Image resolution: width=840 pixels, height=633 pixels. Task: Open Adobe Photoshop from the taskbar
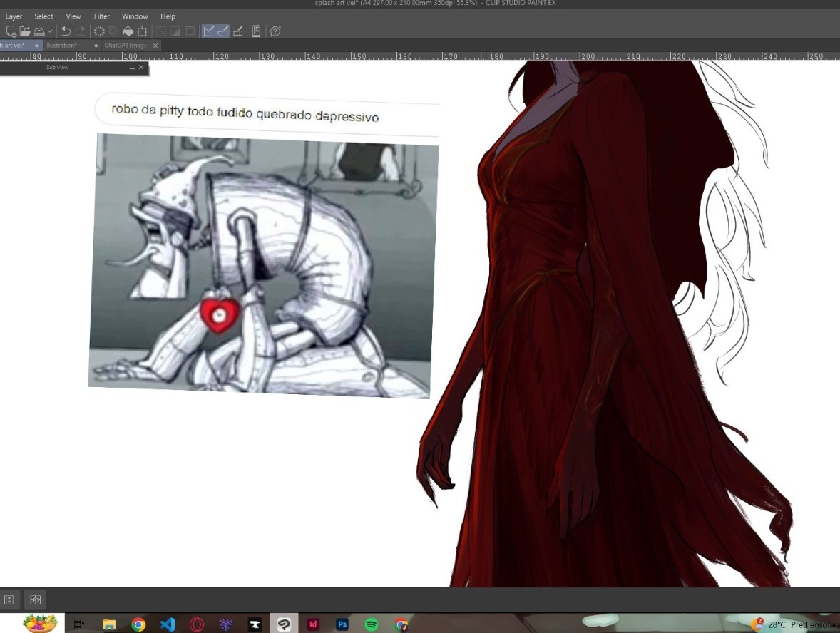click(342, 624)
